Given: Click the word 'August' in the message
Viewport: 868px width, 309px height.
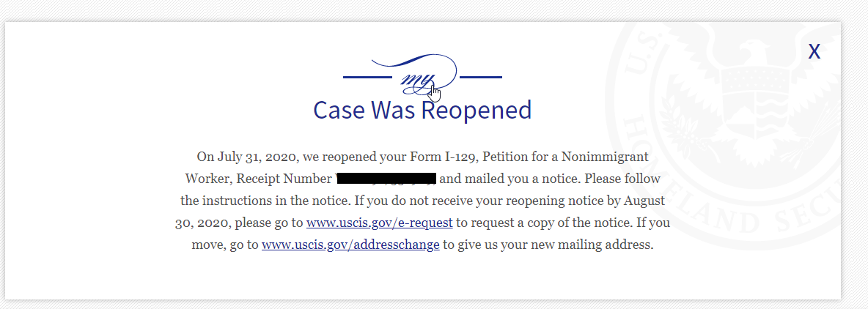Looking at the screenshot, I should 644,201.
